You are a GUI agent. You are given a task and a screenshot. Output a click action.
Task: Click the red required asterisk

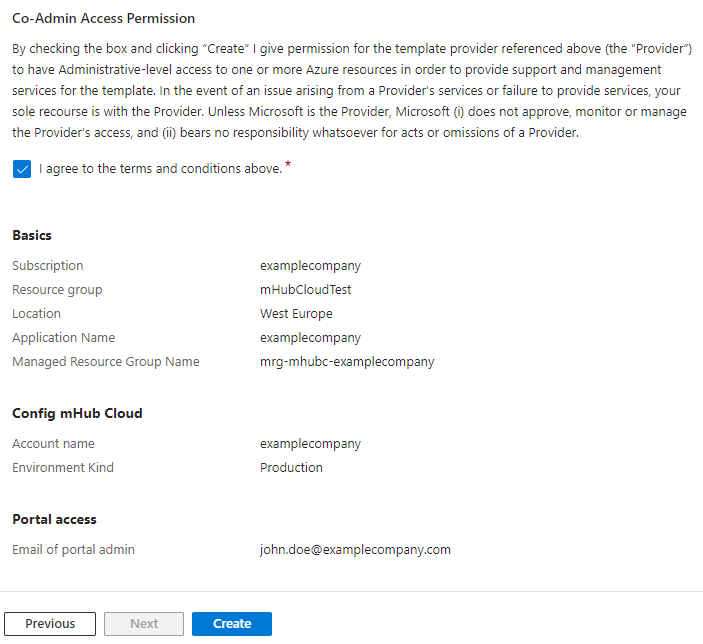288,164
